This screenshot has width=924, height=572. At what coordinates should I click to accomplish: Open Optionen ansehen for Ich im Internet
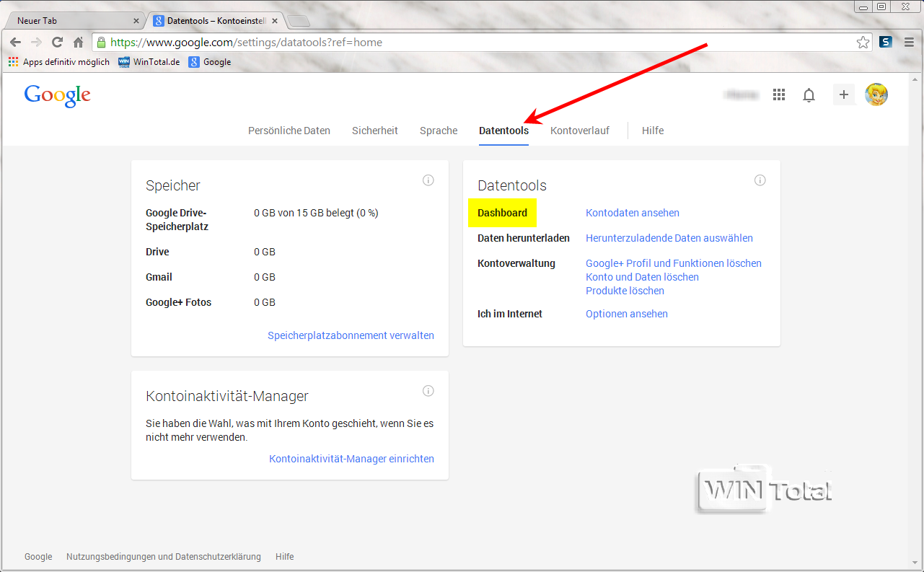click(x=627, y=314)
